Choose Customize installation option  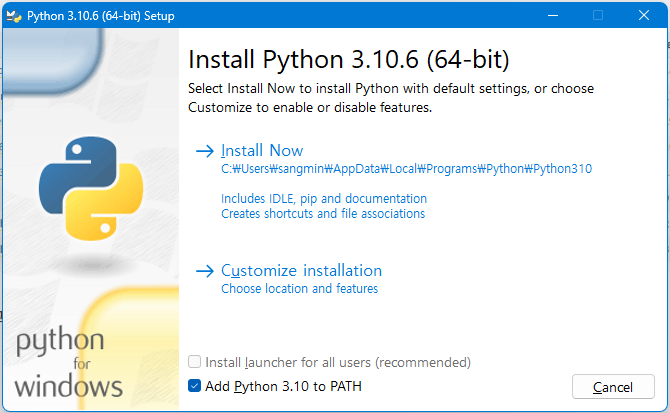[301, 271]
